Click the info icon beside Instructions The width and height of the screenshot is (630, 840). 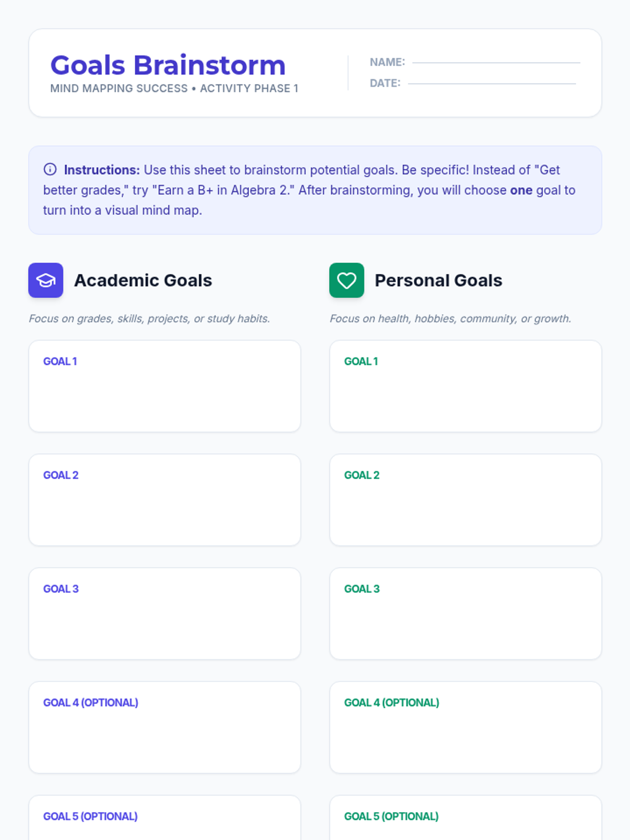(50, 169)
